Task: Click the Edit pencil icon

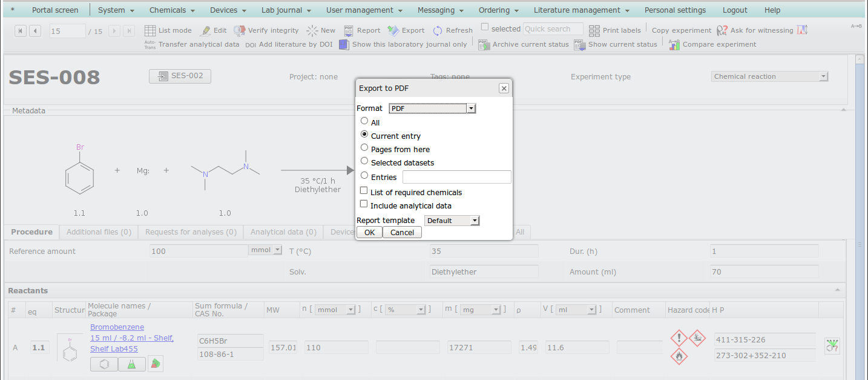Action: click(206, 30)
